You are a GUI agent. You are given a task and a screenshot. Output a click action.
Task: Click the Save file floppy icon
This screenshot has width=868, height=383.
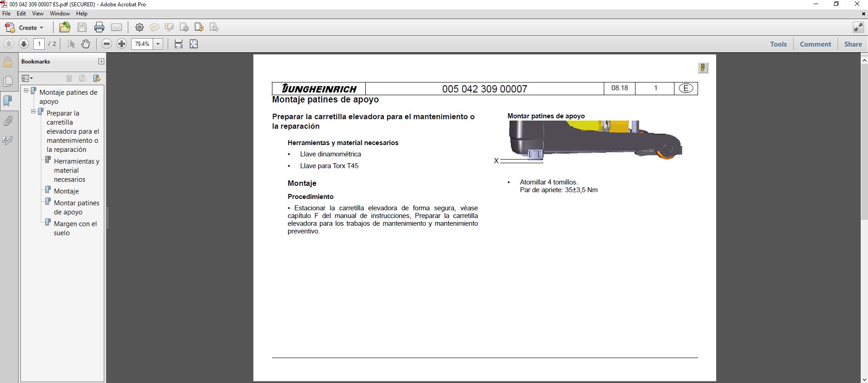coord(82,28)
